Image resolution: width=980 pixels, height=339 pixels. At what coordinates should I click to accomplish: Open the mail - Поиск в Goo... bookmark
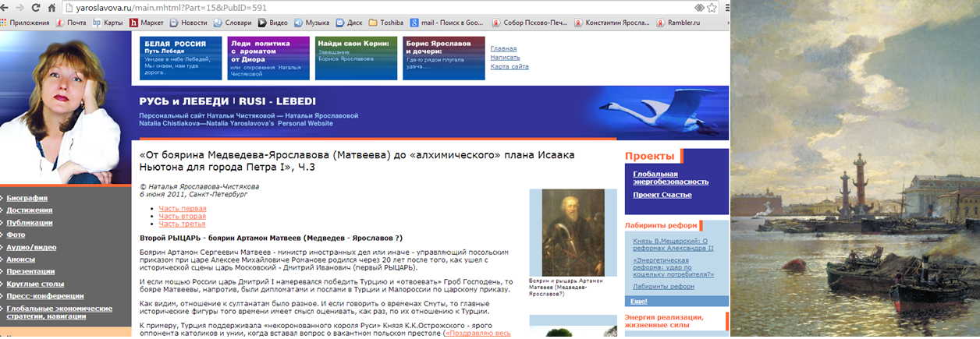(448, 23)
